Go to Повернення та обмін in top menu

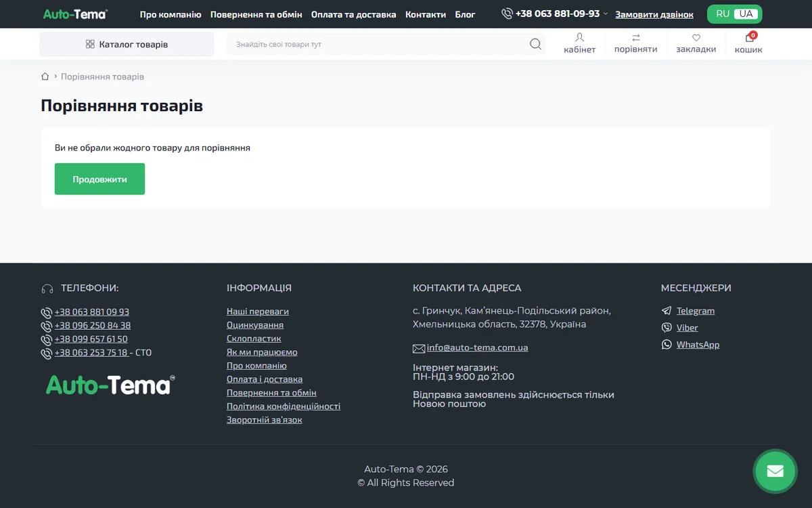(x=256, y=14)
